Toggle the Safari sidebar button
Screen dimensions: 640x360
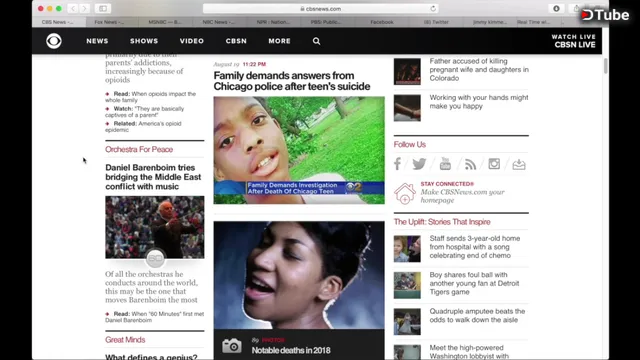click(103, 9)
